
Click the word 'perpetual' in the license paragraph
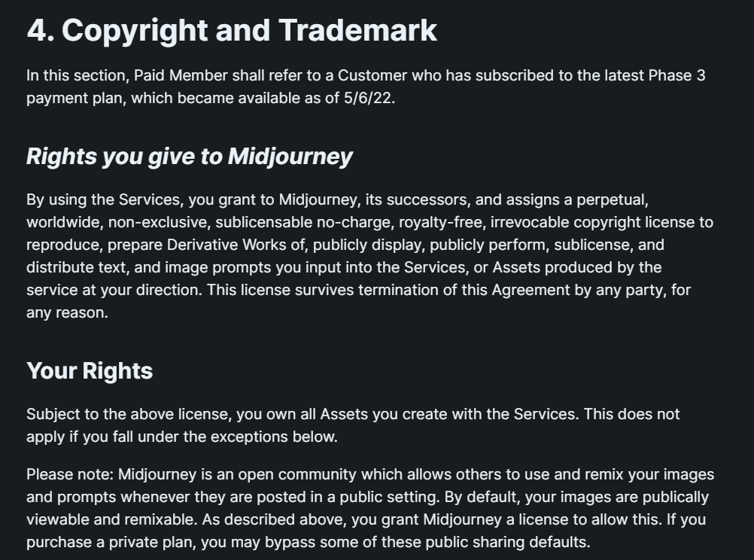pyautogui.click(x=611, y=200)
